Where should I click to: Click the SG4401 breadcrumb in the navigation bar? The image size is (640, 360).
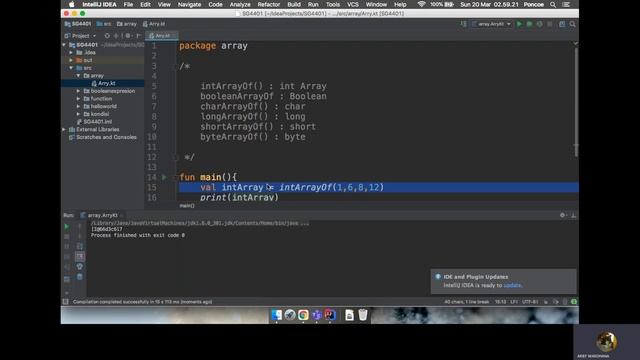(x=78, y=24)
